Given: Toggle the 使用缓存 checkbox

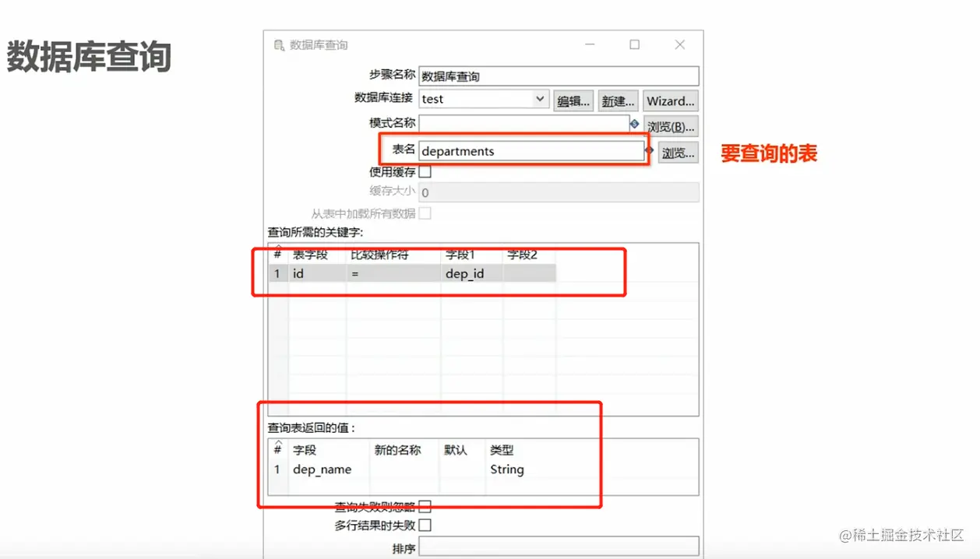Looking at the screenshot, I should pos(425,172).
